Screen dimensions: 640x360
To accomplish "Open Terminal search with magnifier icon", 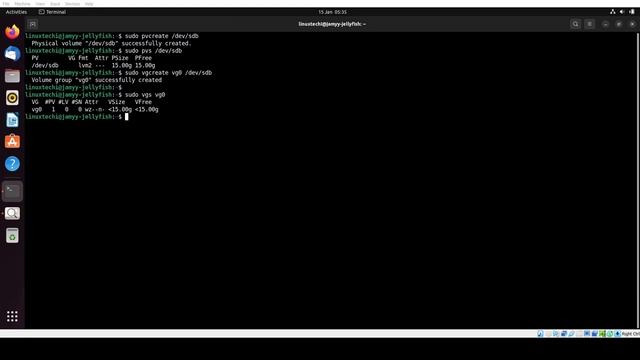I will click(576, 24).
